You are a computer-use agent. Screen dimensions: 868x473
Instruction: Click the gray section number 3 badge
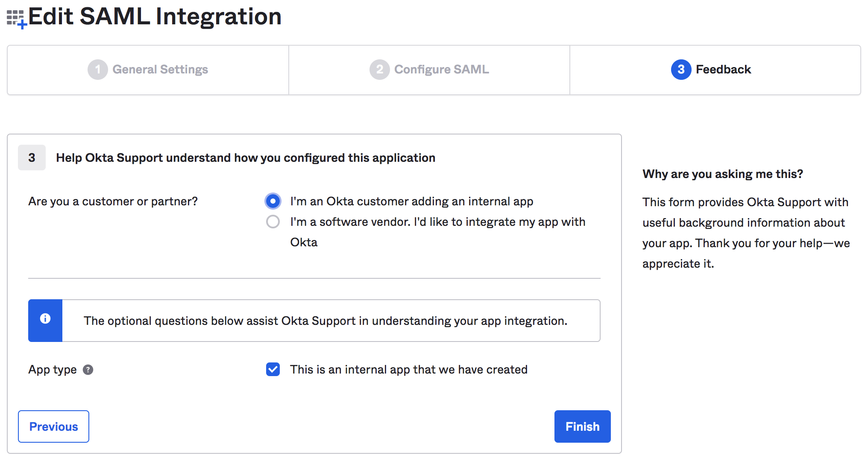[x=32, y=158]
